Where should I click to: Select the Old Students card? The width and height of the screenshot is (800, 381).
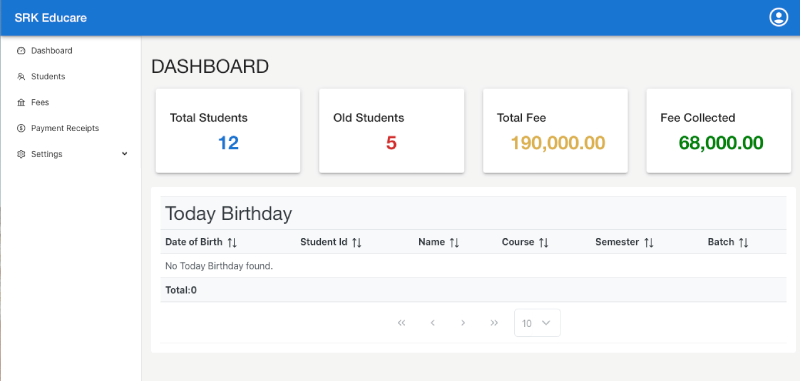click(x=392, y=131)
